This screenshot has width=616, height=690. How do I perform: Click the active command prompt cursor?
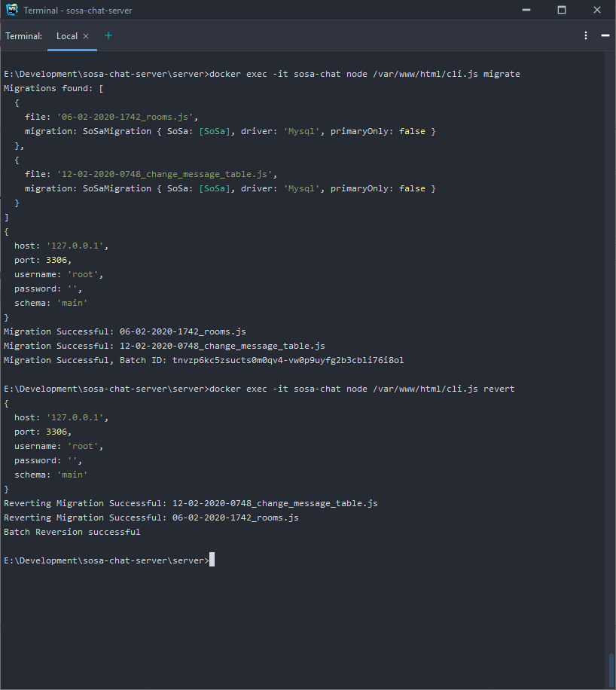[212, 560]
